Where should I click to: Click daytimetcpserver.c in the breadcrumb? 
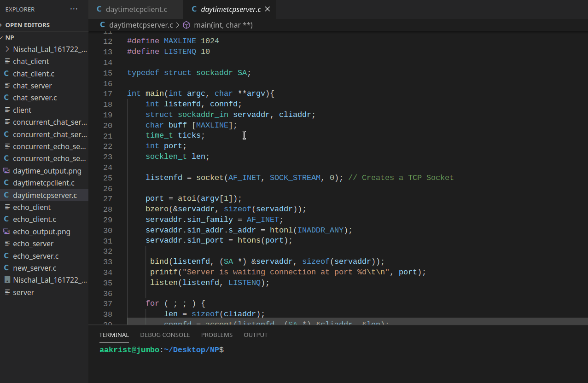pyautogui.click(x=141, y=25)
